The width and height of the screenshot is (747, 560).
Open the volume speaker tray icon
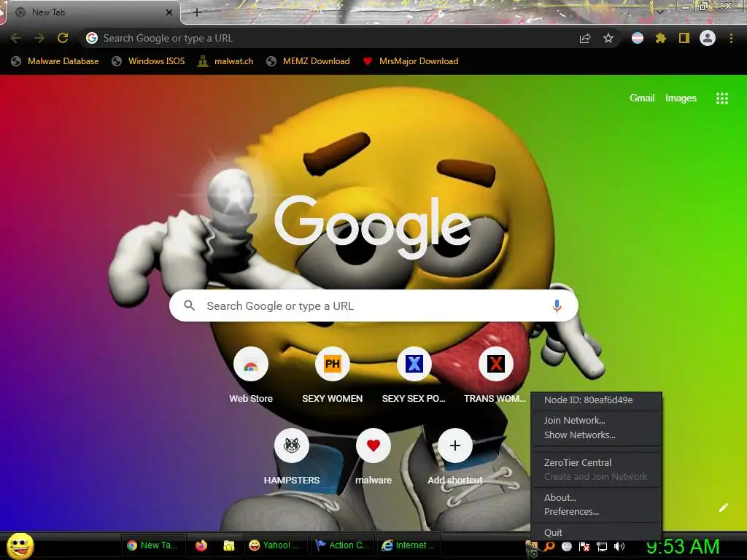(619, 547)
